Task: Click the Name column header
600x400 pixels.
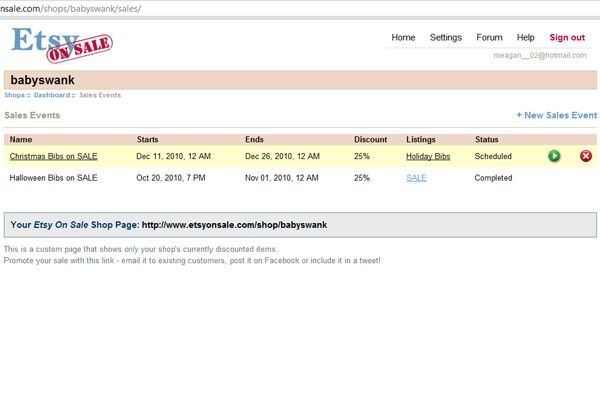Action: click(x=21, y=139)
